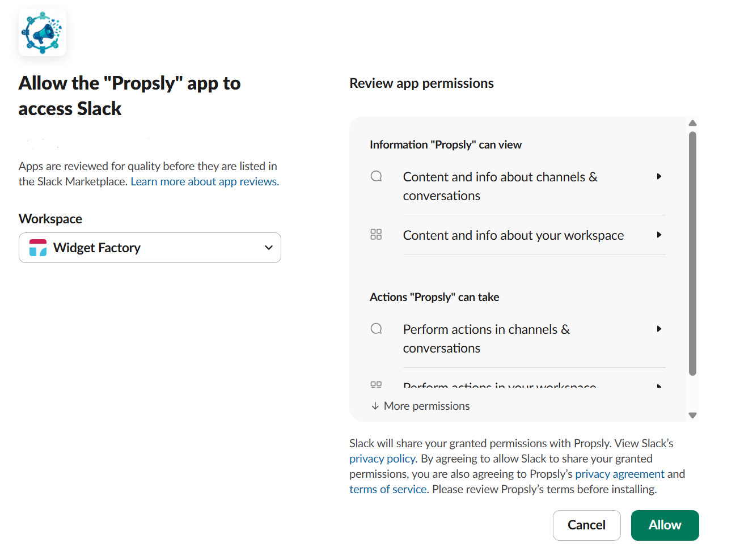Expand 'Perform actions in channels & conversations'
This screenshot has height=560, width=740.
(x=659, y=329)
